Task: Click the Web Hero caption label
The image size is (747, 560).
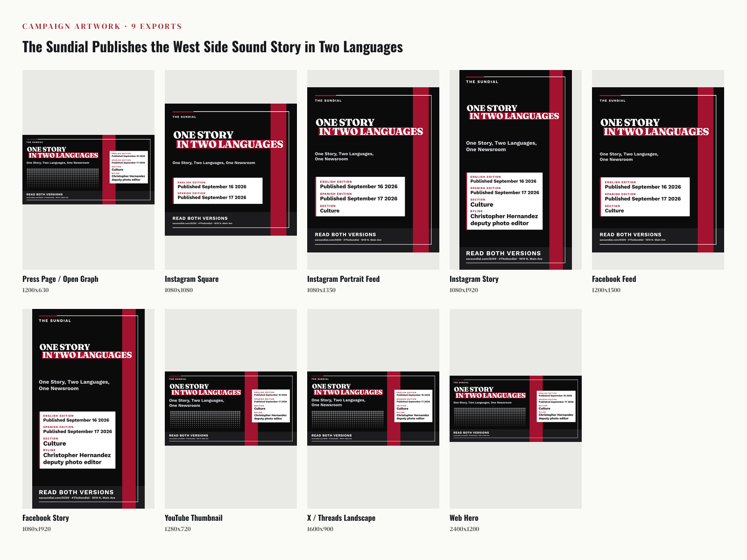Action: [464, 518]
